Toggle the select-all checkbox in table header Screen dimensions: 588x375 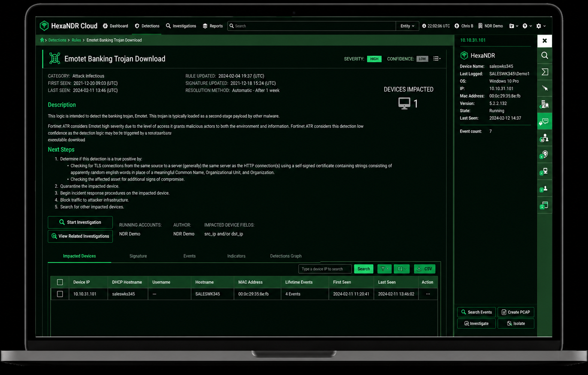pyautogui.click(x=60, y=282)
